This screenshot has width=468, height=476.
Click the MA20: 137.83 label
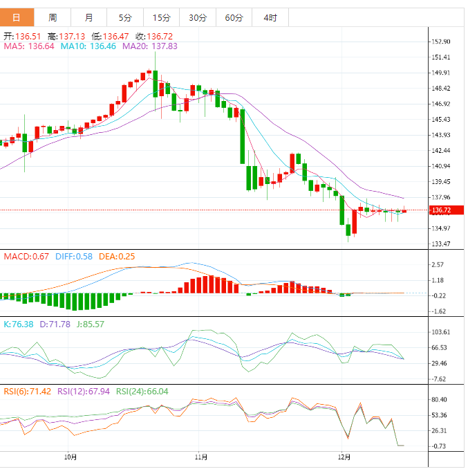[150, 46]
